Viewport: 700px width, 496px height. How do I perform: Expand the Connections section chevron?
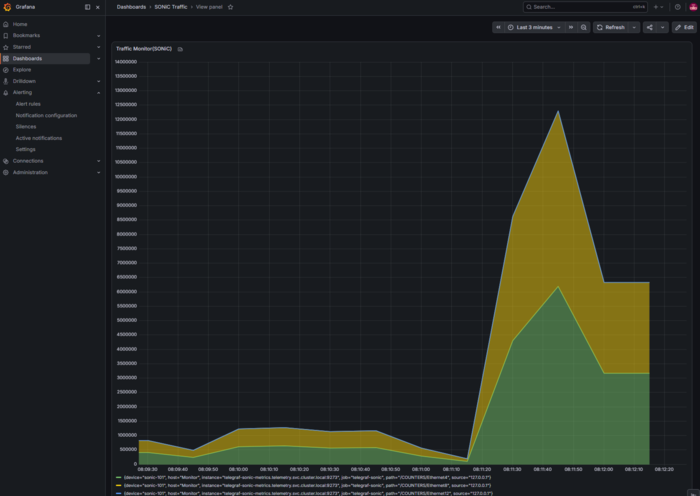pos(99,161)
